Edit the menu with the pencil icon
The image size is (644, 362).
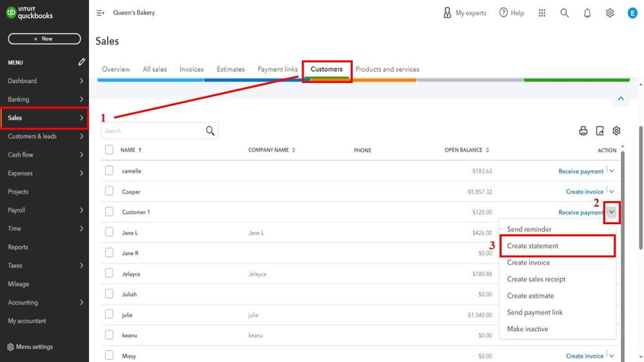point(81,62)
